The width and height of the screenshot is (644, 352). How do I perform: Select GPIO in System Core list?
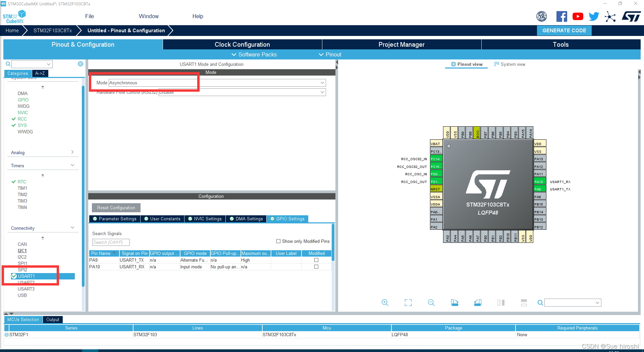[23, 100]
